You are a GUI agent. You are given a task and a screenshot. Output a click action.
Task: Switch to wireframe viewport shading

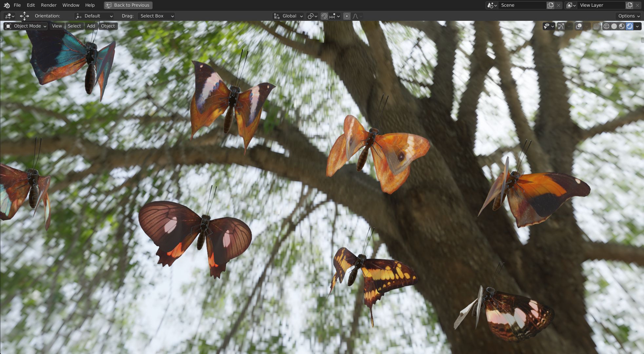(606, 26)
